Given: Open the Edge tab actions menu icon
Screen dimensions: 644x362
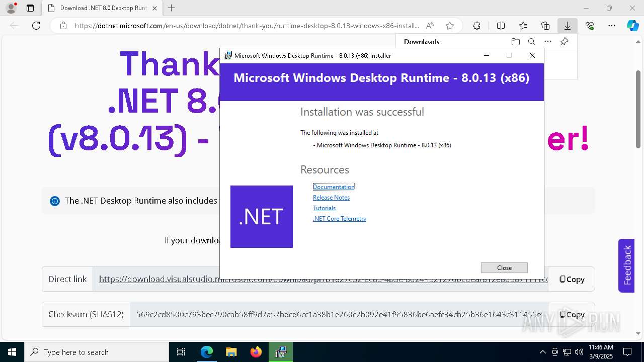Looking at the screenshot, I should coord(30,8).
